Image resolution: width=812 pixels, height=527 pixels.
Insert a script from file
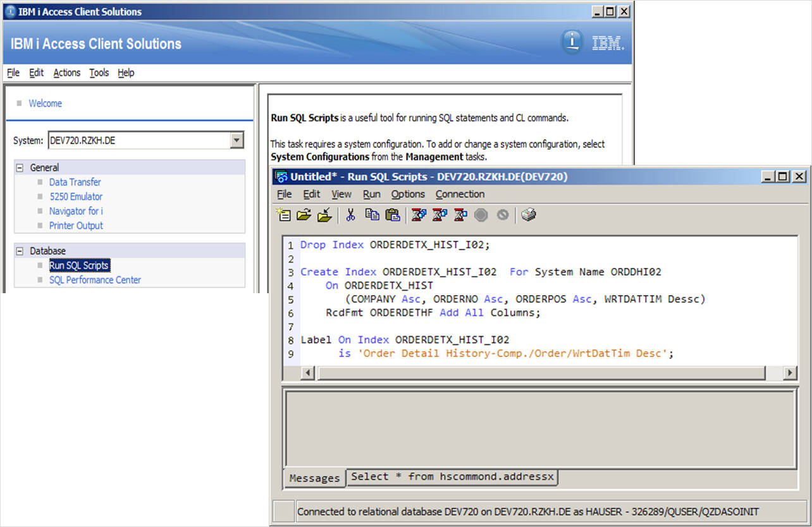[325, 215]
